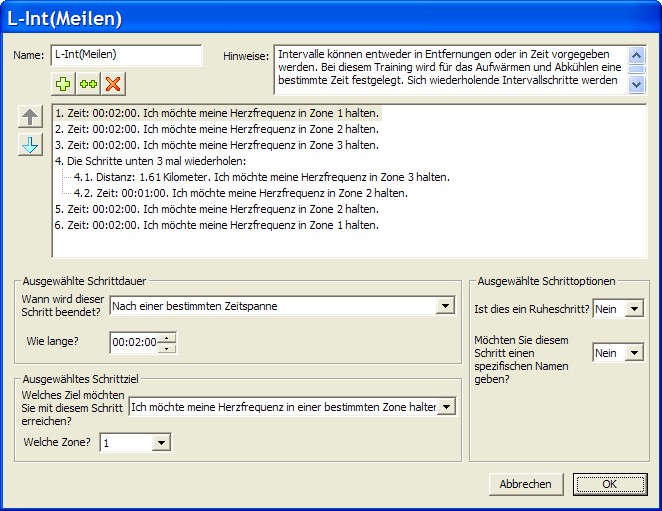Click the double green plus add repeat icon

tap(88, 84)
